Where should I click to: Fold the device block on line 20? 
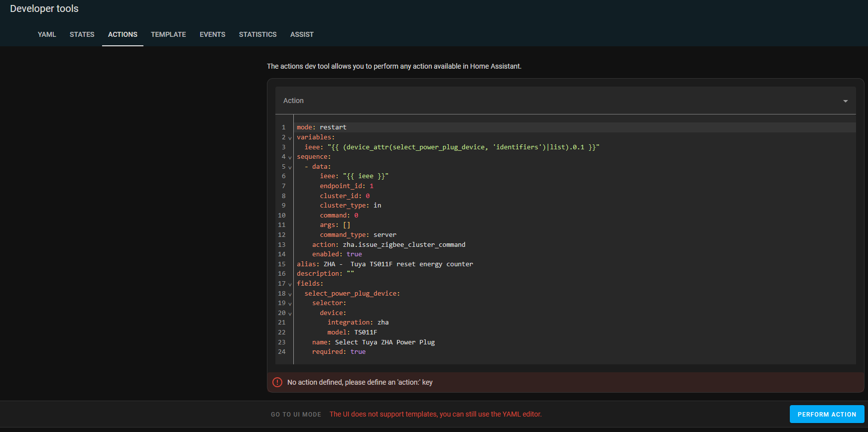[x=290, y=314]
